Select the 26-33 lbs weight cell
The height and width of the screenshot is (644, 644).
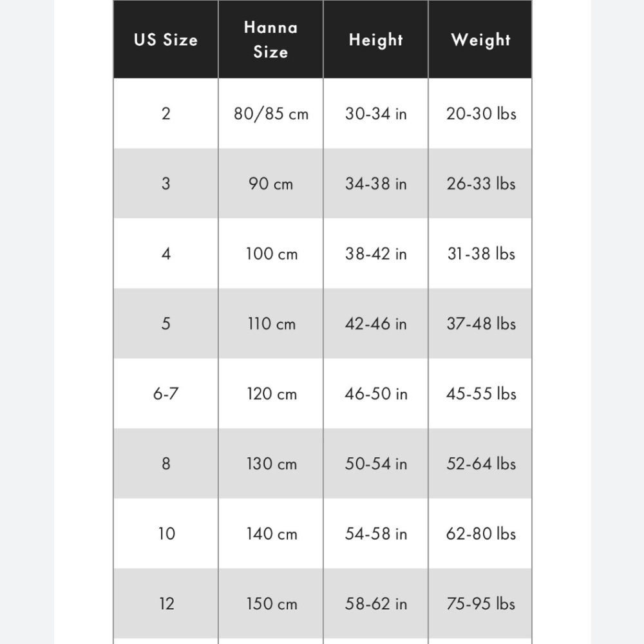coord(481,184)
